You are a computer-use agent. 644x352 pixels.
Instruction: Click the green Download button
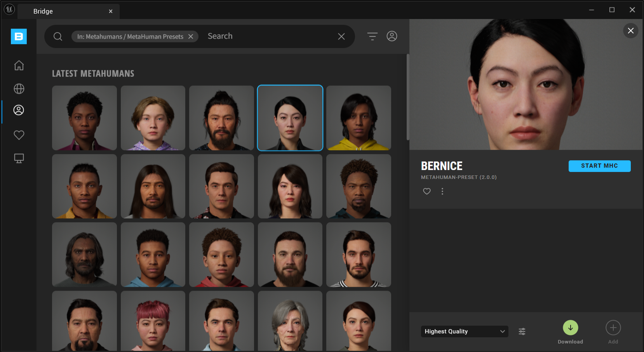(x=571, y=328)
